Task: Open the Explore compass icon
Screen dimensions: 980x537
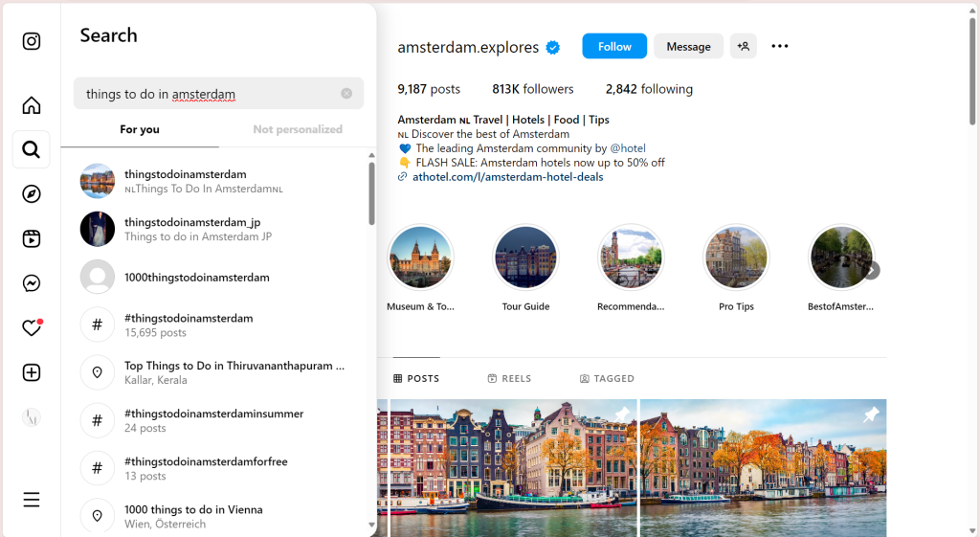Action: [x=32, y=194]
